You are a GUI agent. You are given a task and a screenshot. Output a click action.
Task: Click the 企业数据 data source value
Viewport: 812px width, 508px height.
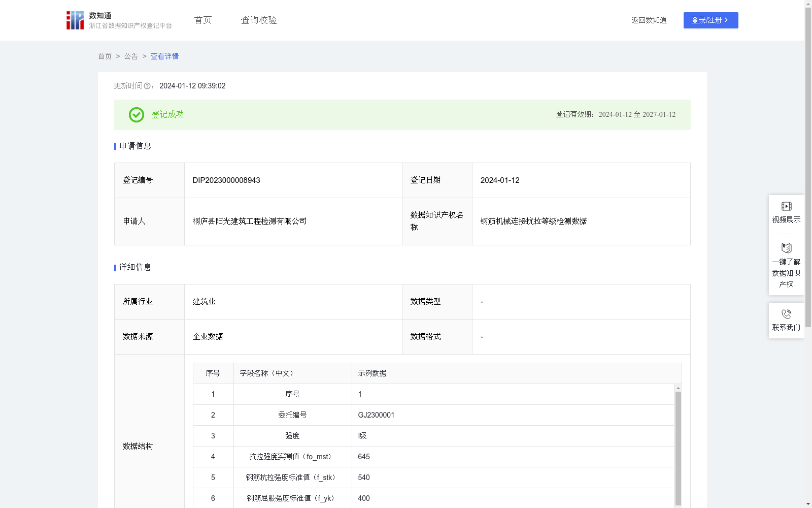tap(208, 337)
